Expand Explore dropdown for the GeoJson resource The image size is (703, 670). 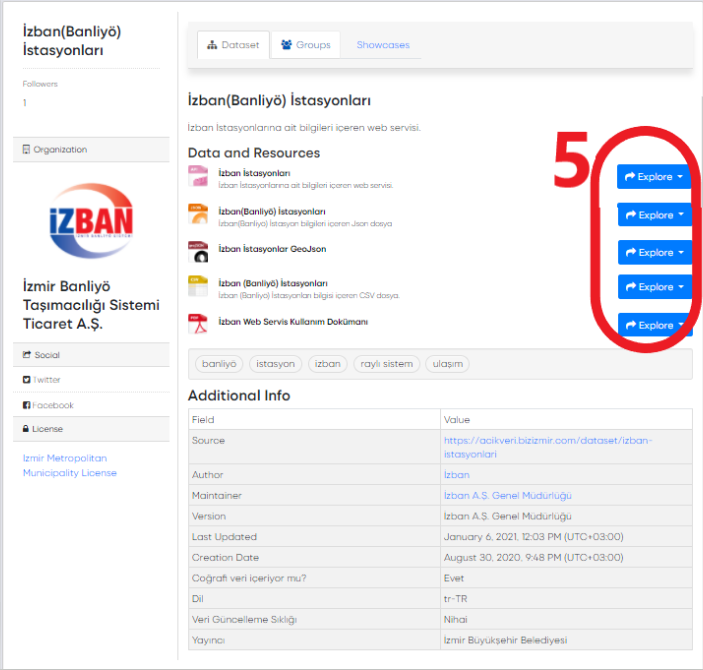654,252
